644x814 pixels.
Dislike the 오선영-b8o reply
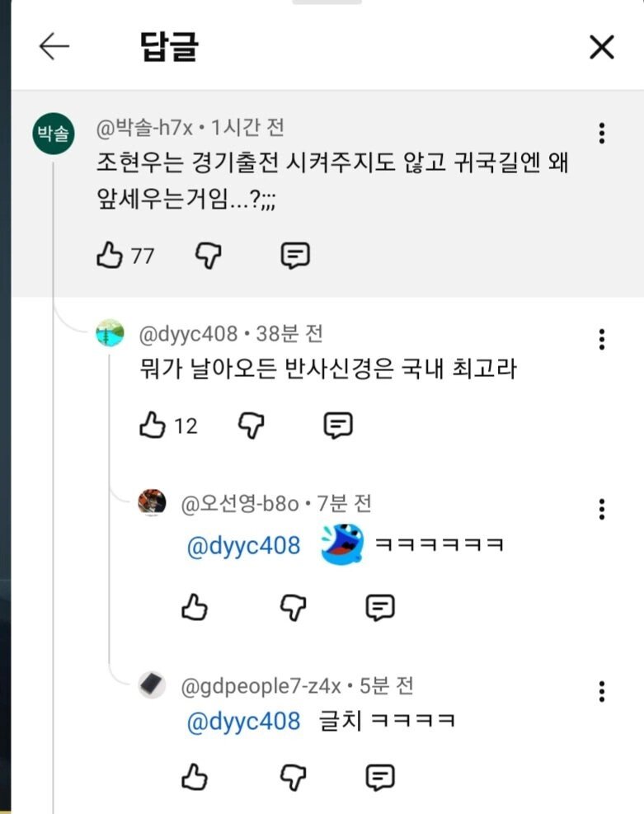(x=294, y=607)
